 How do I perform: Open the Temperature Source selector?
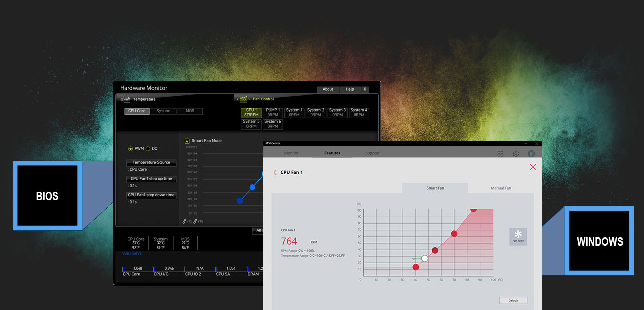coord(151,162)
